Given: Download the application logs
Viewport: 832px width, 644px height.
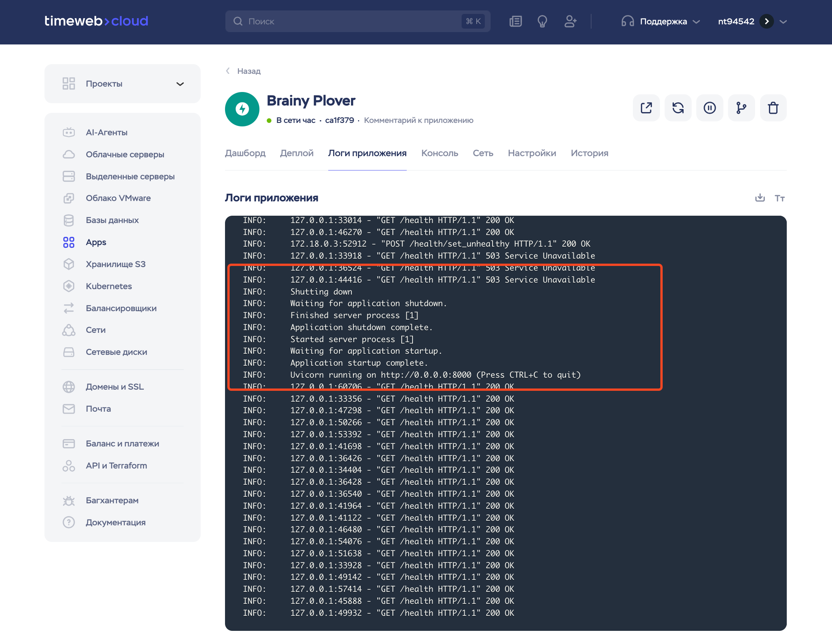Looking at the screenshot, I should point(760,198).
